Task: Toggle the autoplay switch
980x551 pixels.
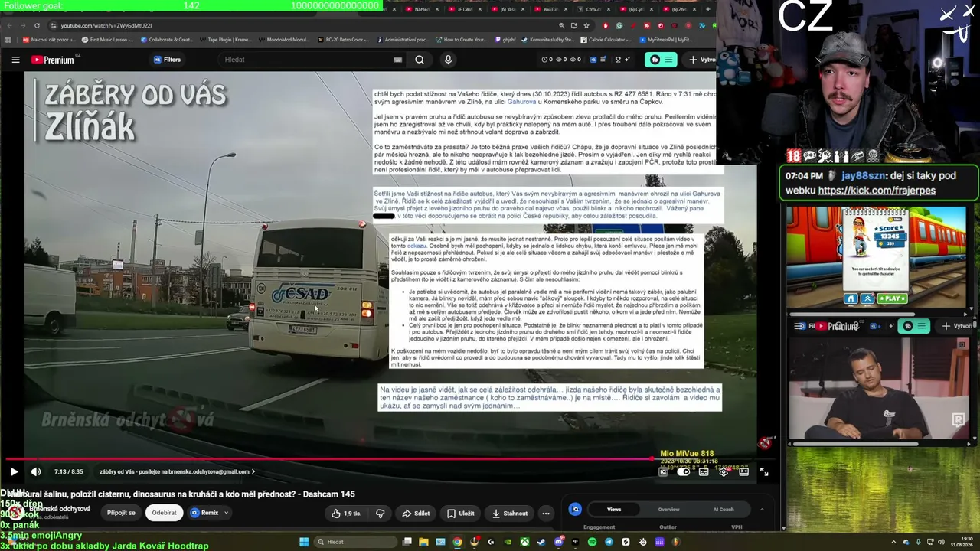Action: point(684,471)
